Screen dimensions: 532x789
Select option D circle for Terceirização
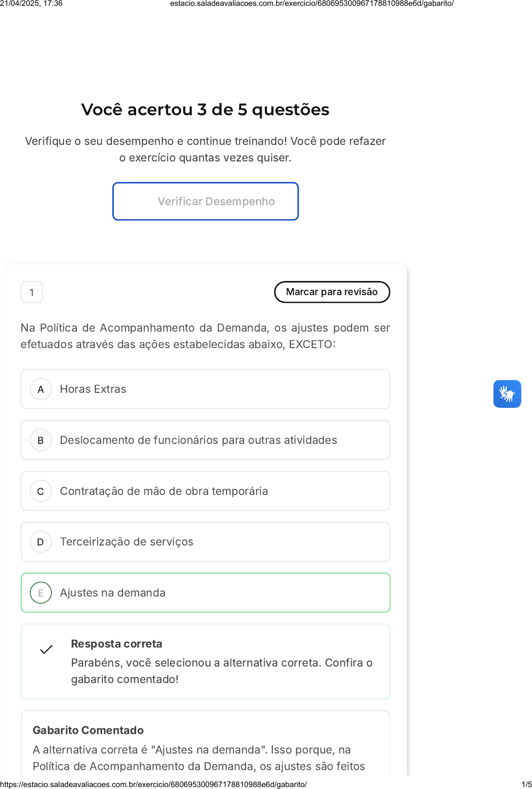(41, 542)
